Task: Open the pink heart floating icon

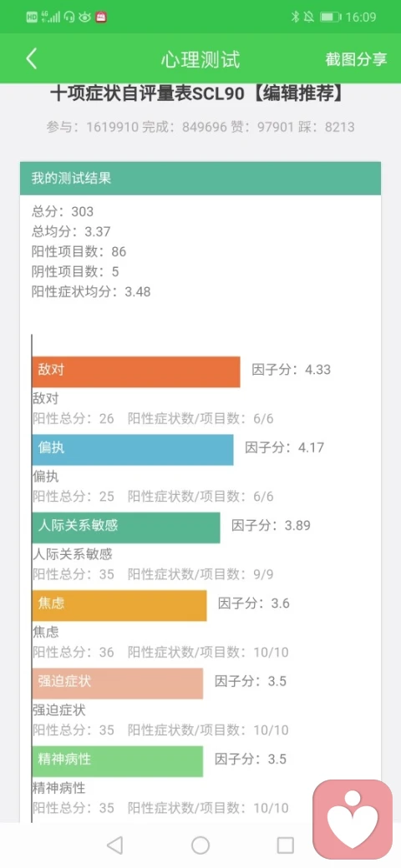Action: pos(353,820)
